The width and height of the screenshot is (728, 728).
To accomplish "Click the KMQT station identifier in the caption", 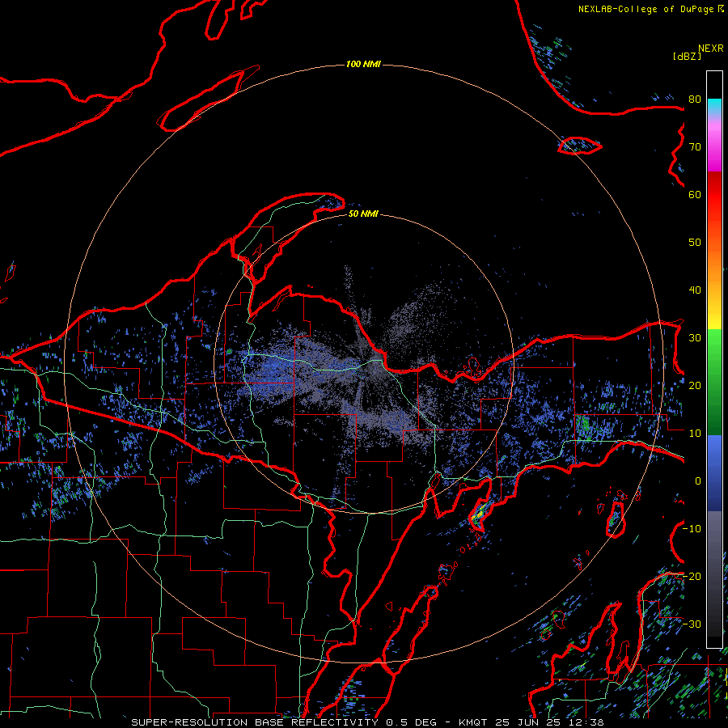I will pyautogui.click(x=473, y=722).
